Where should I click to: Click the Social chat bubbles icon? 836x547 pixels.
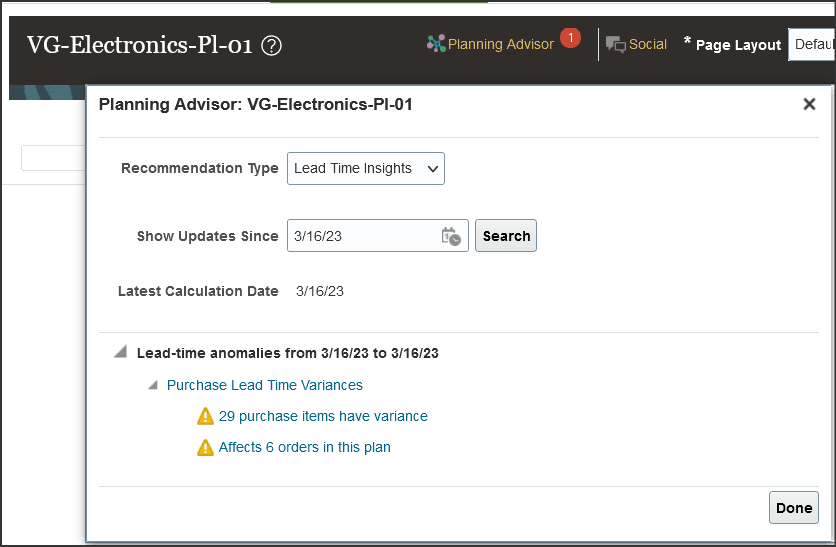point(616,45)
